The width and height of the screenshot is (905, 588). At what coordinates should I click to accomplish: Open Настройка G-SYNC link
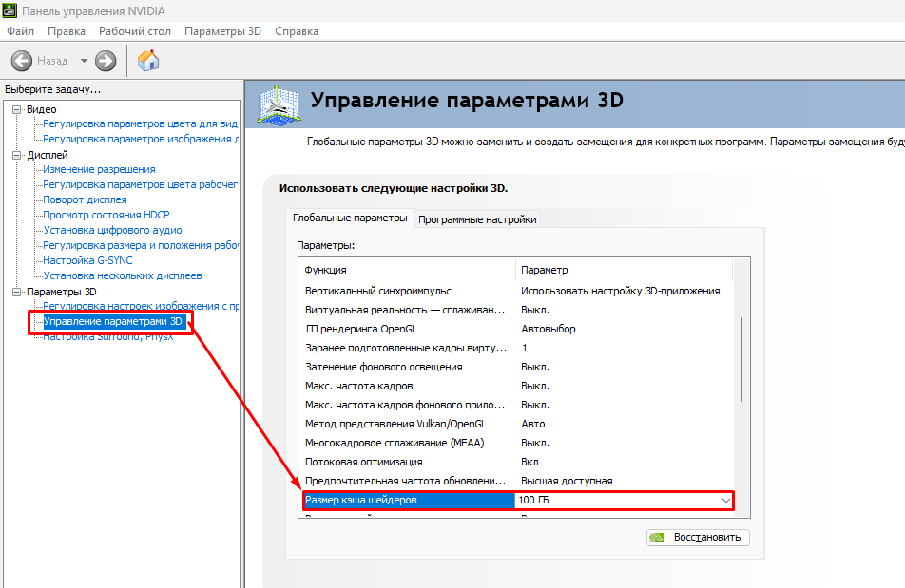[x=87, y=260]
